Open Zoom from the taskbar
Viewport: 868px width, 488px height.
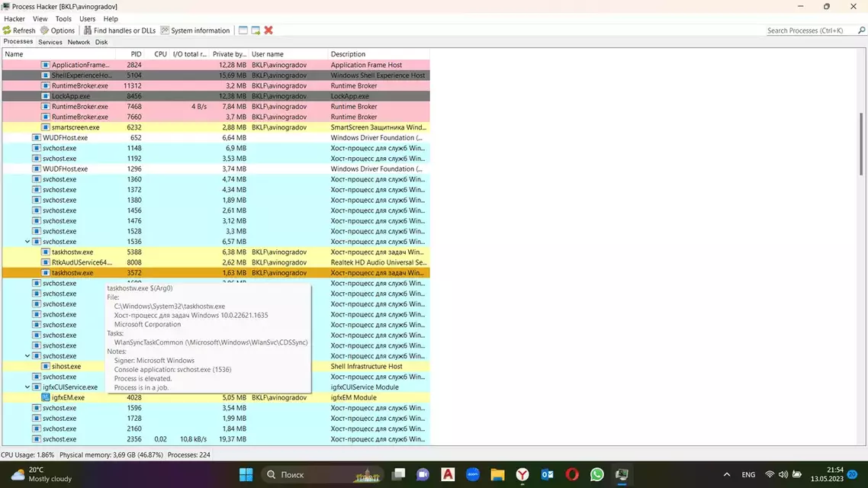473,475
